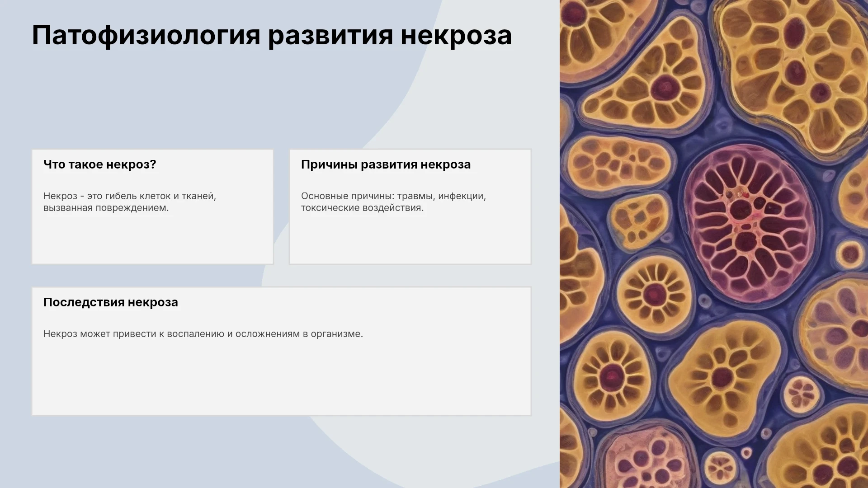Click the phrase 'токсические воздействия'
Viewport: 868px width, 488px height.
click(361, 208)
